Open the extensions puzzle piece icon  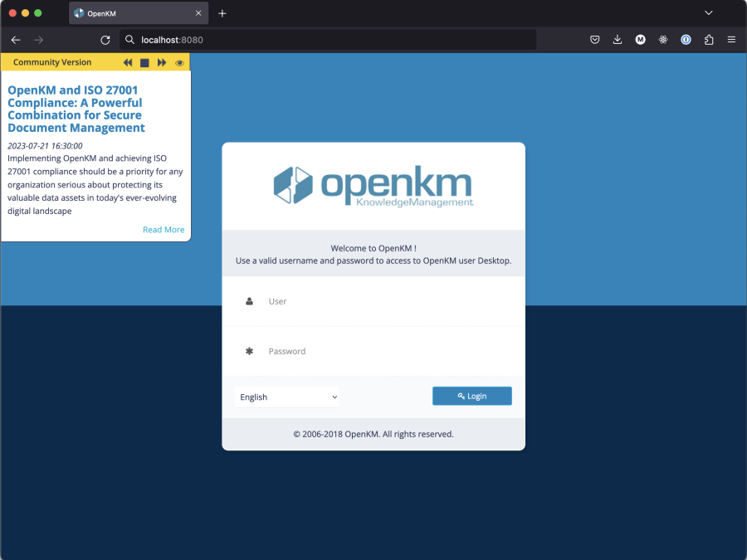[x=709, y=40]
